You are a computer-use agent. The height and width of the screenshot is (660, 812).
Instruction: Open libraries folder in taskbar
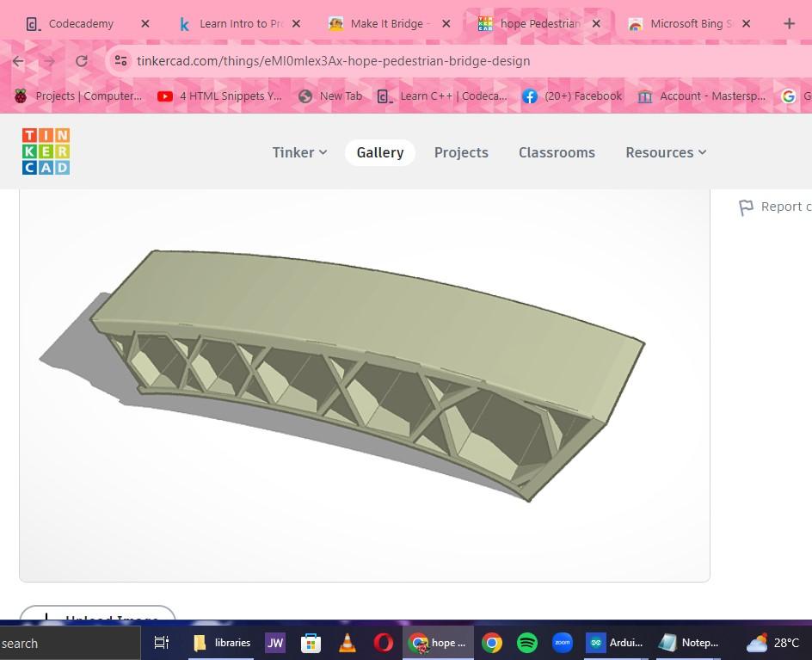[222, 643]
